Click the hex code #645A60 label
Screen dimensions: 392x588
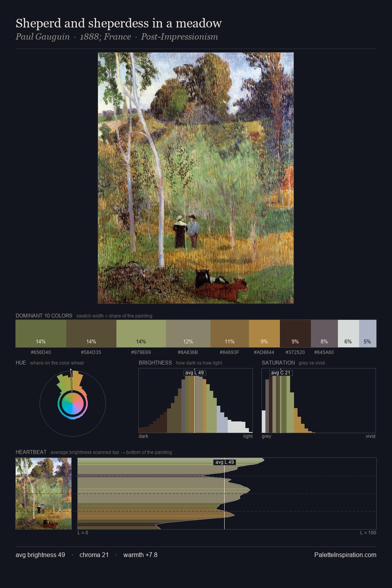tap(324, 352)
